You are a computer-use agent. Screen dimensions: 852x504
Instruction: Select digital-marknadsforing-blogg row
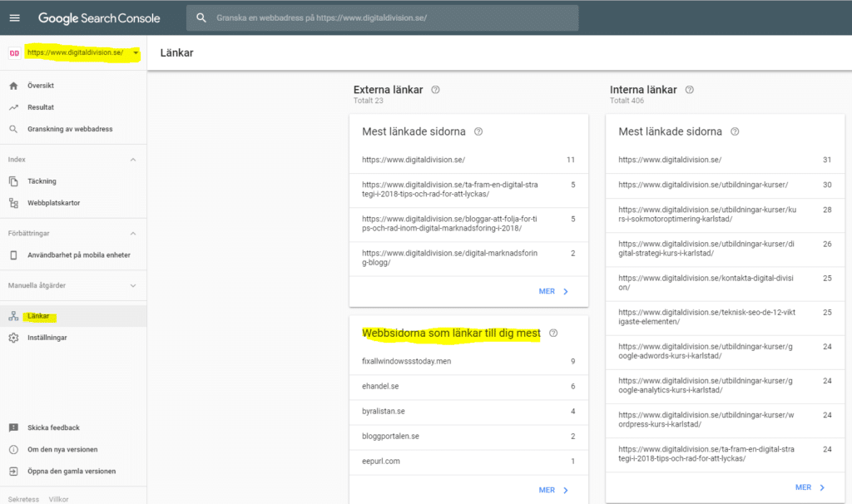(x=468, y=258)
